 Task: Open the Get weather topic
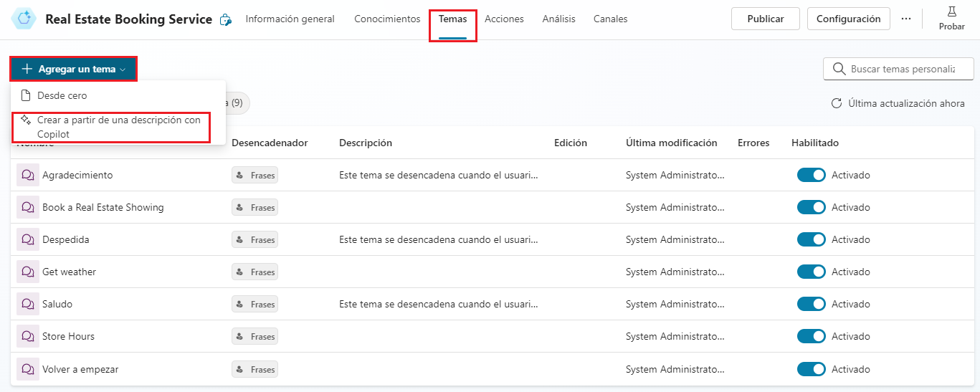69,272
